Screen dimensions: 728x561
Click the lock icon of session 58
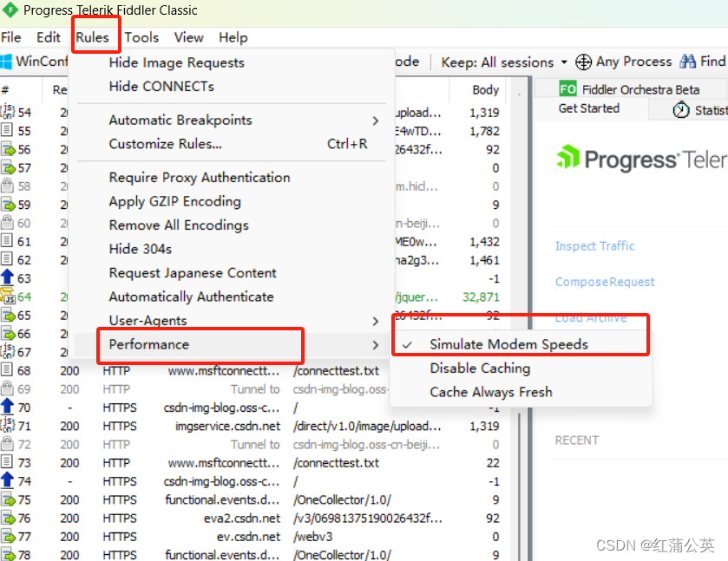click(x=7, y=186)
